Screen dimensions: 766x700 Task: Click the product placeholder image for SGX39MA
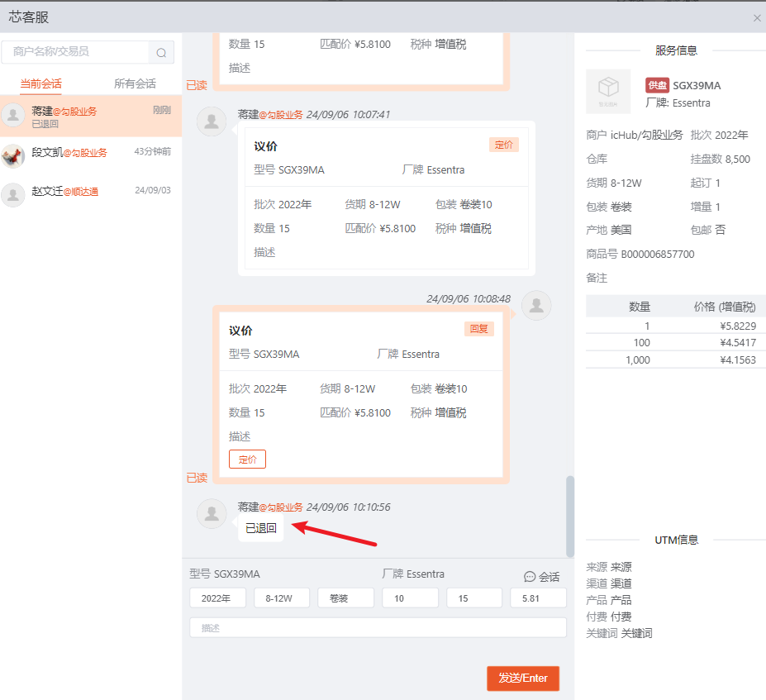coord(608,91)
